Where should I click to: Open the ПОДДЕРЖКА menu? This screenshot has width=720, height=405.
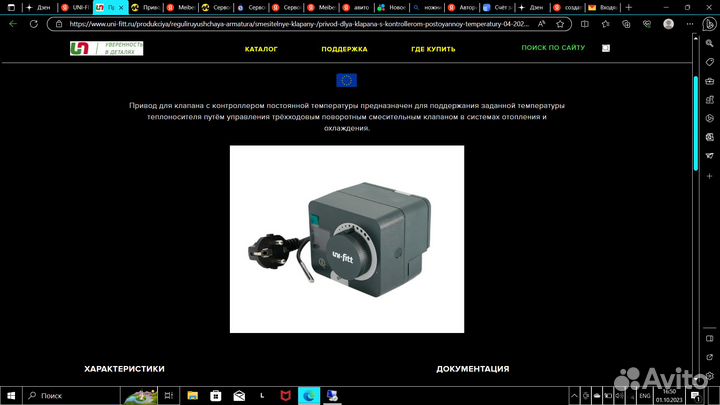pos(344,49)
